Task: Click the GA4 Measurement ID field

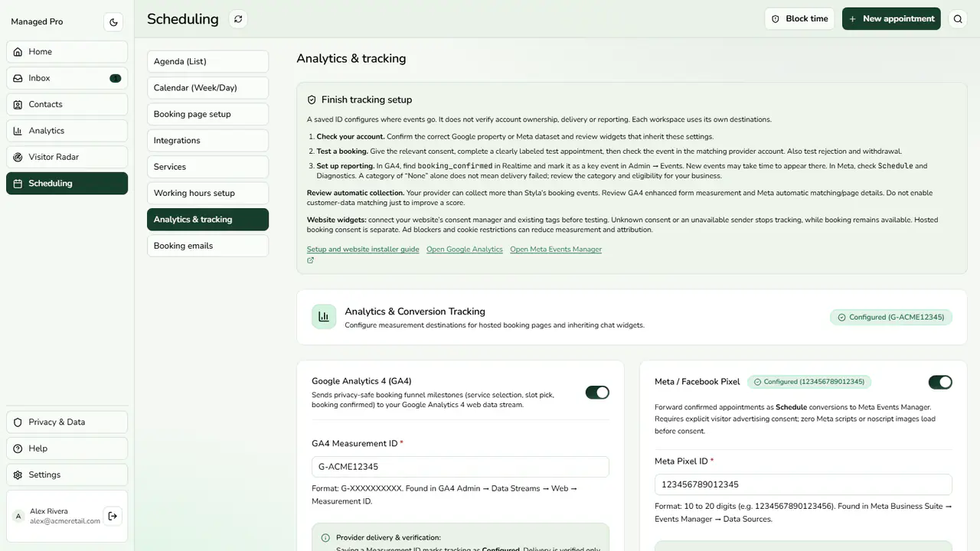Action: click(x=460, y=467)
